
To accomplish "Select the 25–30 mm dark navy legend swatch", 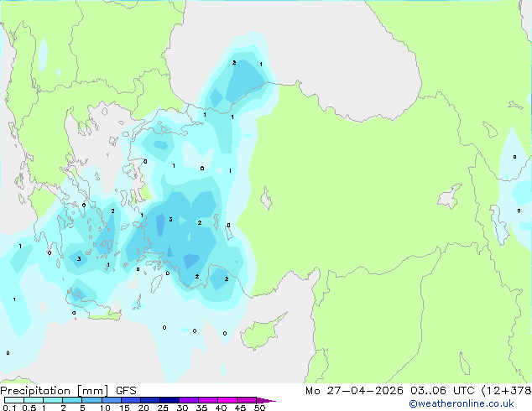I will [x=169, y=400].
